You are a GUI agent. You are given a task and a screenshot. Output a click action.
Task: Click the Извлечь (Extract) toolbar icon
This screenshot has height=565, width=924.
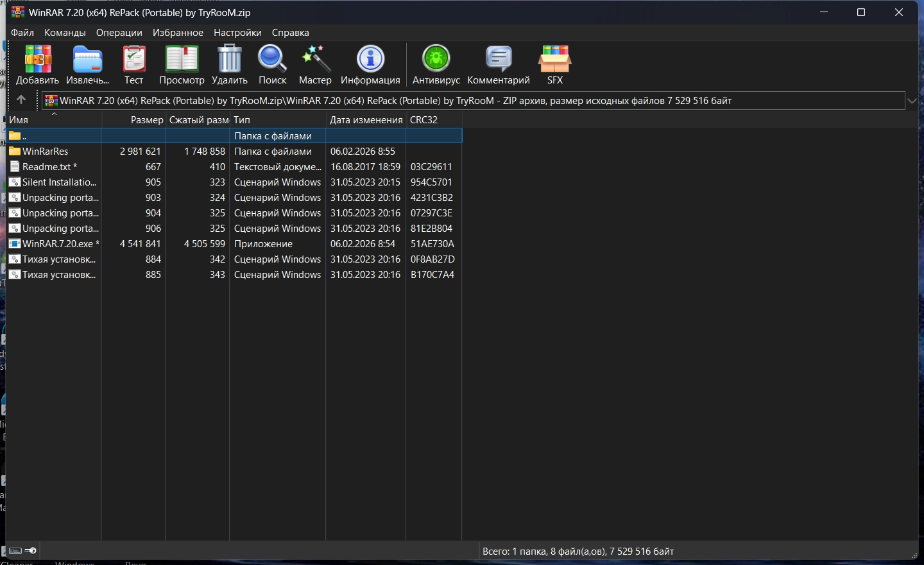point(87,59)
